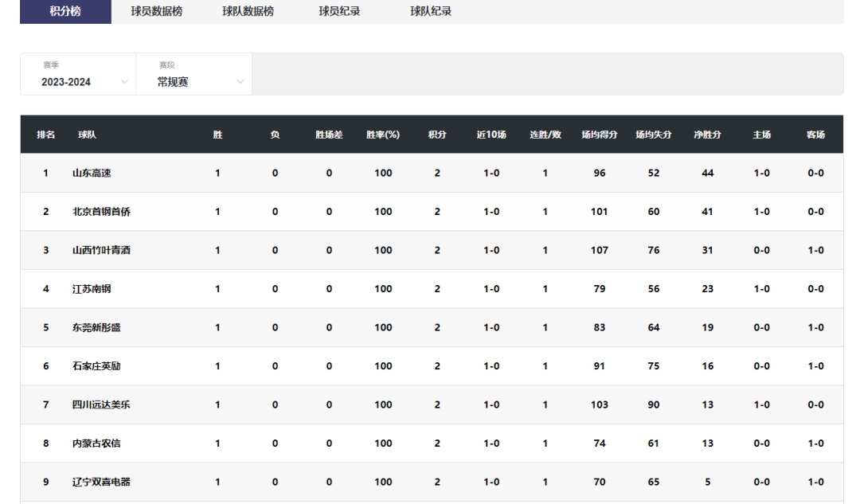Sort by the 胜率(%) column header
The width and height of the screenshot is (860, 504).
[383, 135]
